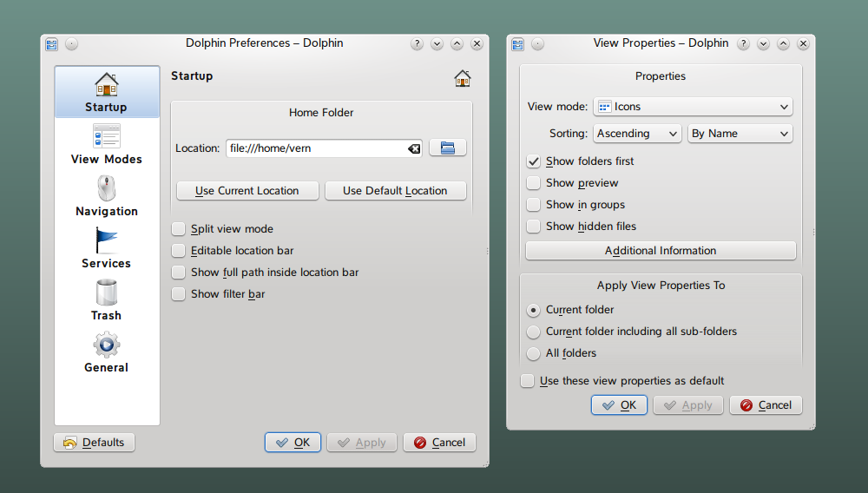Open the Ascending sort order dropdown
The height and width of the screenshot is (493, 868).
(x=637, y=134)
